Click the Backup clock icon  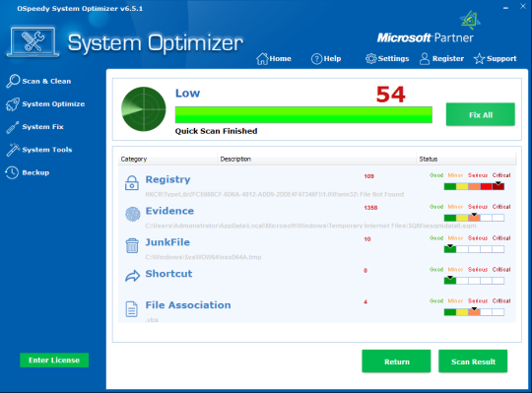click(x=12, y=172)
